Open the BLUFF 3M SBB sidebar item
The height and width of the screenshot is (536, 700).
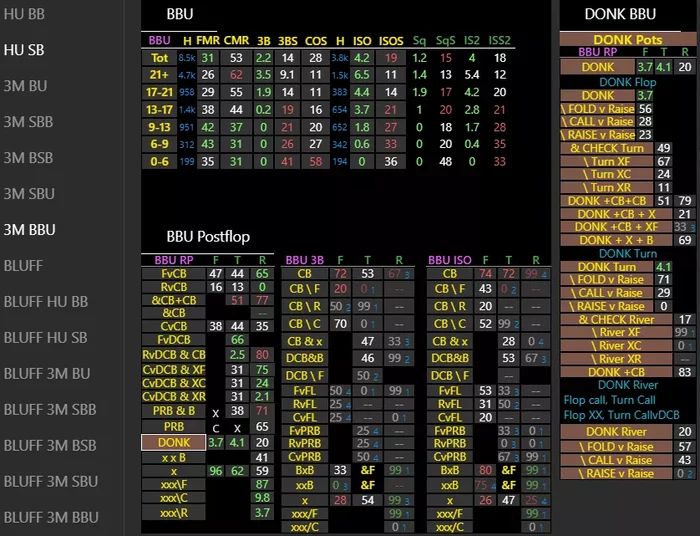coord(50,410)
